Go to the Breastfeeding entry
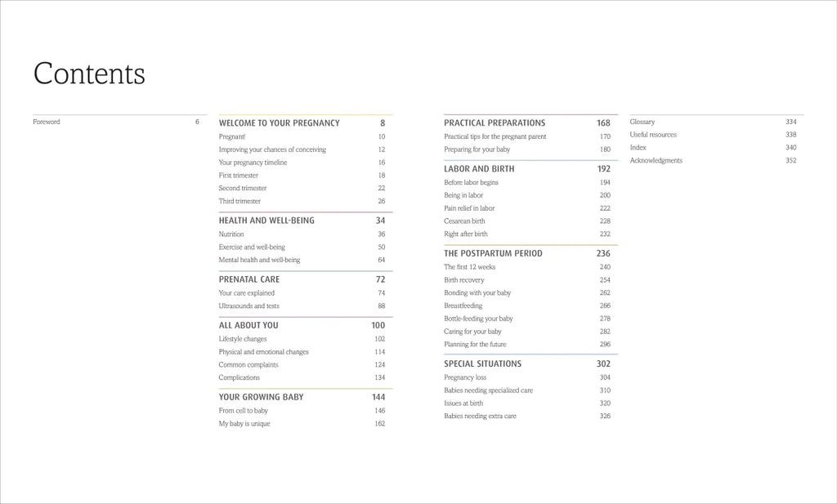 463,306
